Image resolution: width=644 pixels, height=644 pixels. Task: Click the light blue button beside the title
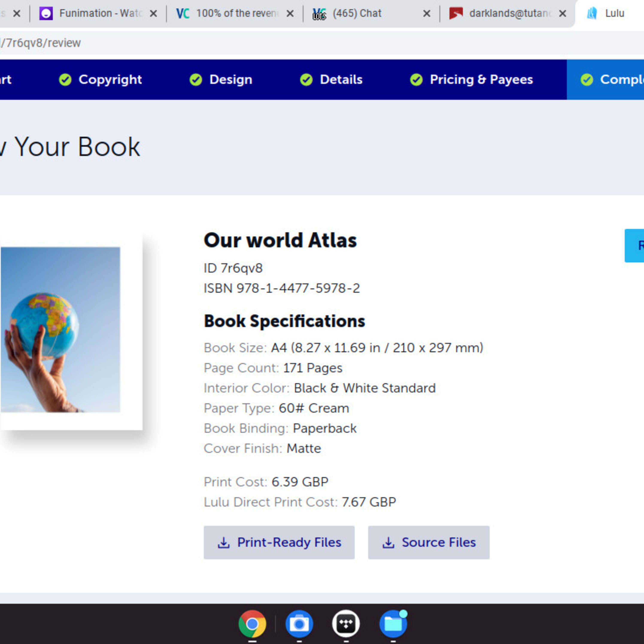(x=634, y=246)
